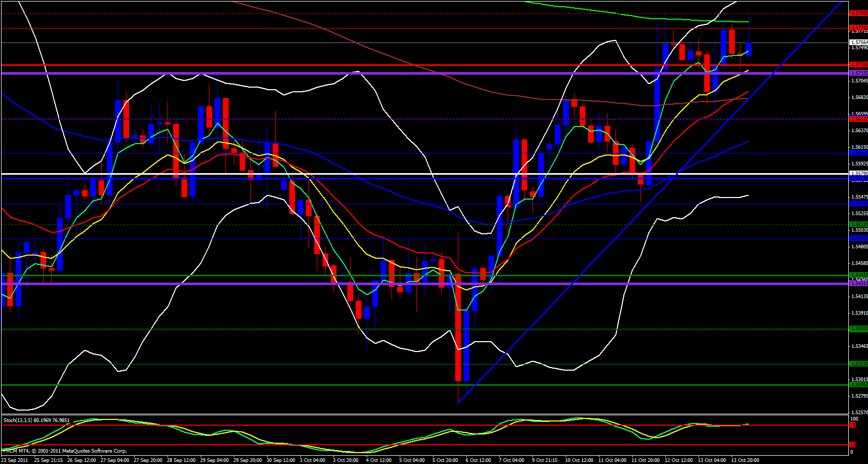Select the 30 Sep 12:00 time label
Screen dimensions: 868x464
point(281,460)
